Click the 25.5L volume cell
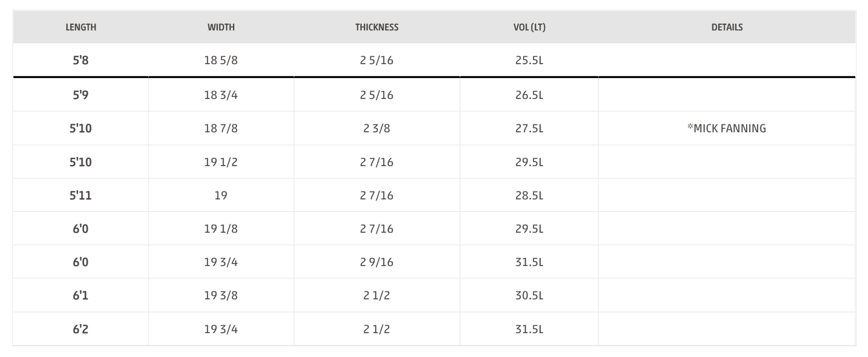 529,60
